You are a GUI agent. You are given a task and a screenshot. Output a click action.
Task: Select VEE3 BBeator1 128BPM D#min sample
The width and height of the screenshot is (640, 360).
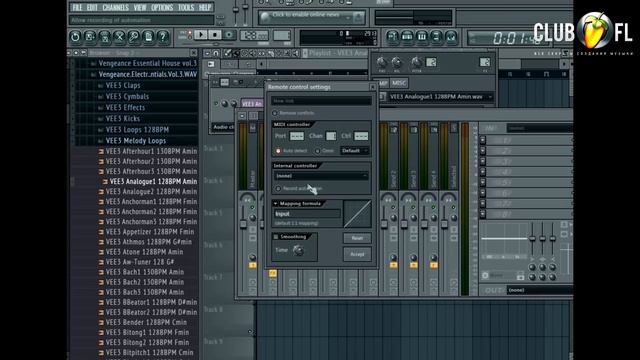coord(151,302)
